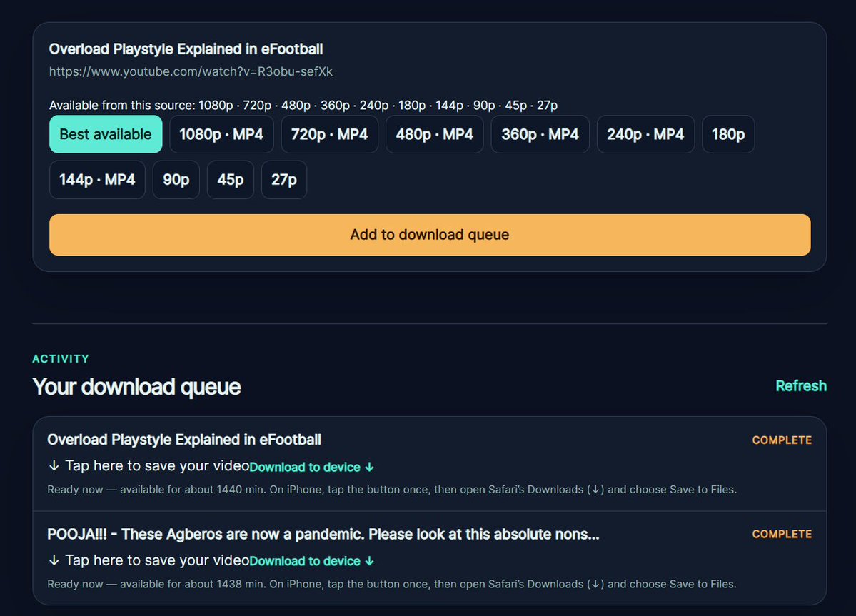
Task: Pick the 180p quality chip
Action: [x=728, y=134]
